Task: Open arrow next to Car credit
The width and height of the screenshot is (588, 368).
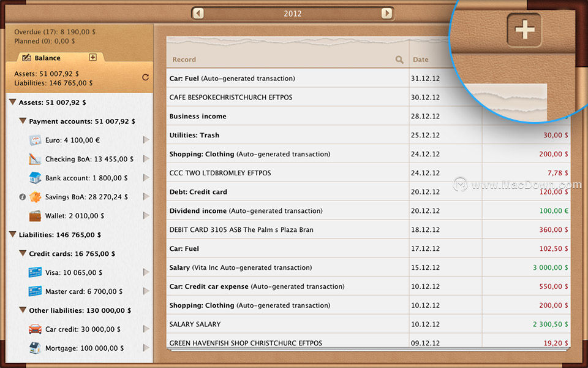Action: coord(146,329)
